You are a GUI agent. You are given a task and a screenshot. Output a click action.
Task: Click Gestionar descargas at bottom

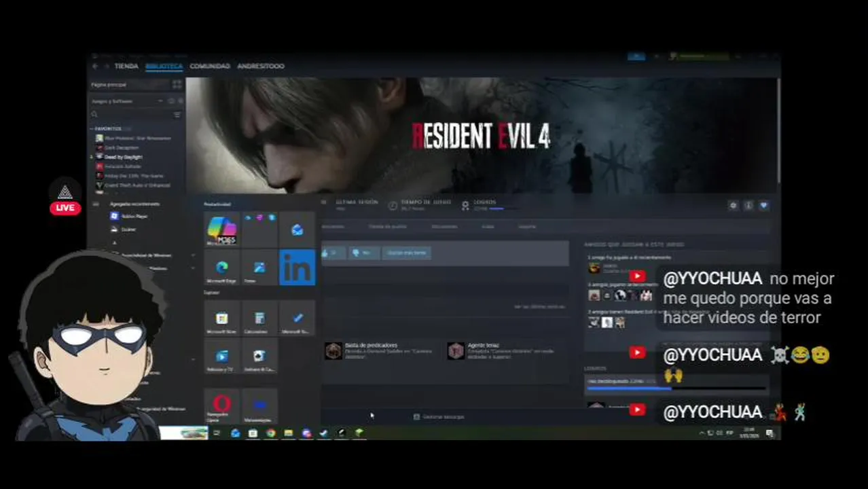click(x=439, y=416)
